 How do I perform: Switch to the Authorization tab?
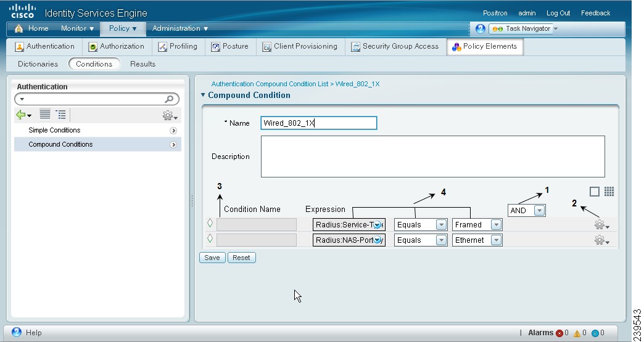pos(117,46)
